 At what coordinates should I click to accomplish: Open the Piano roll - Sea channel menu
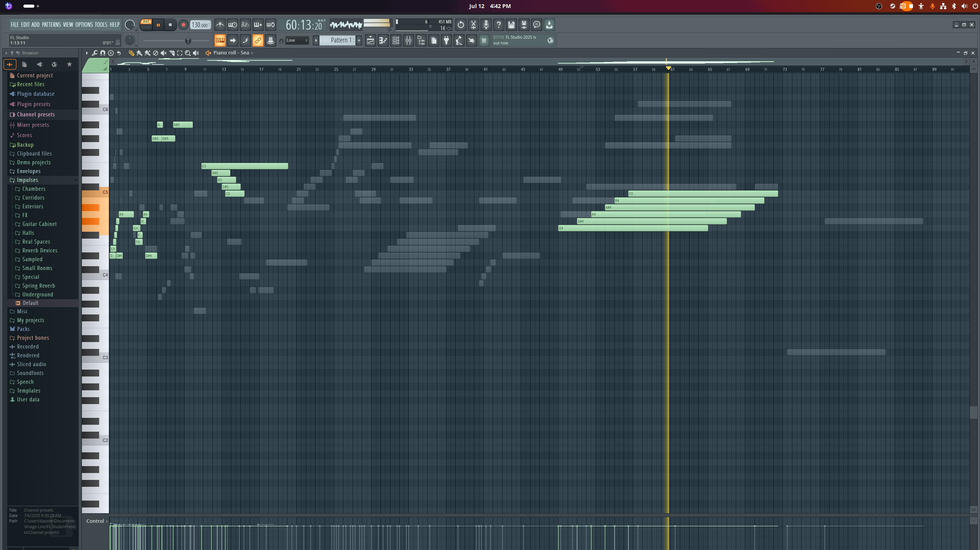click(x=231, y=53)
